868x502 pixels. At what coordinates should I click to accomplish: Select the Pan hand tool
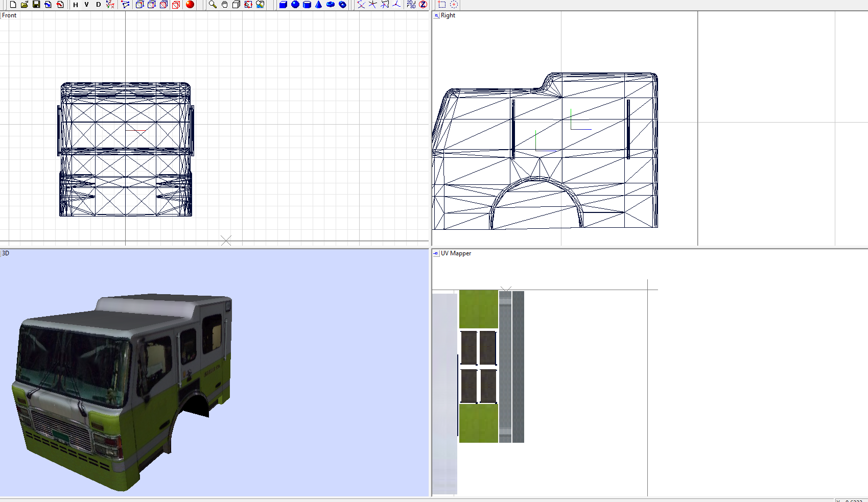(224, 5)
